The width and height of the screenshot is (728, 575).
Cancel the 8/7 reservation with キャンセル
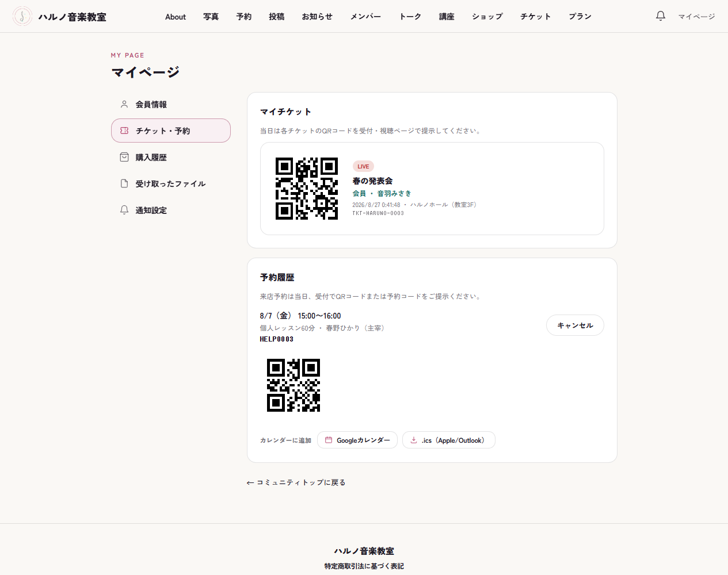(575, 325)
